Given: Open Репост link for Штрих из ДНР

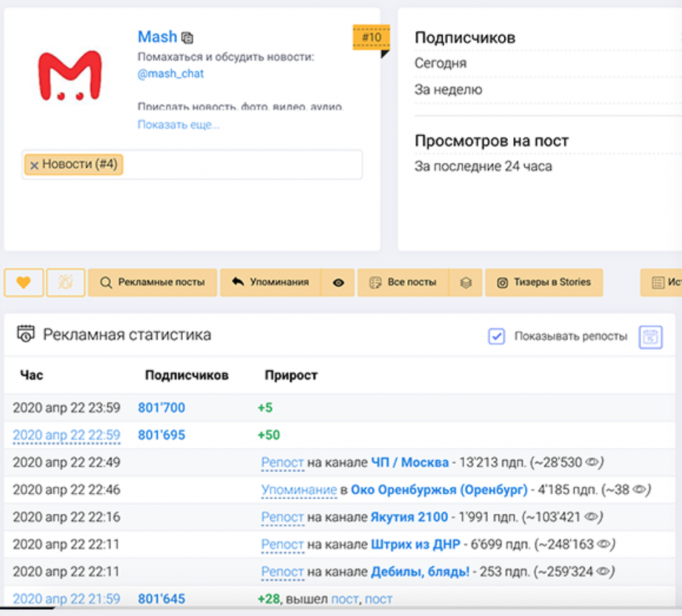Looking at the screenshot, I should click(282, 545).
